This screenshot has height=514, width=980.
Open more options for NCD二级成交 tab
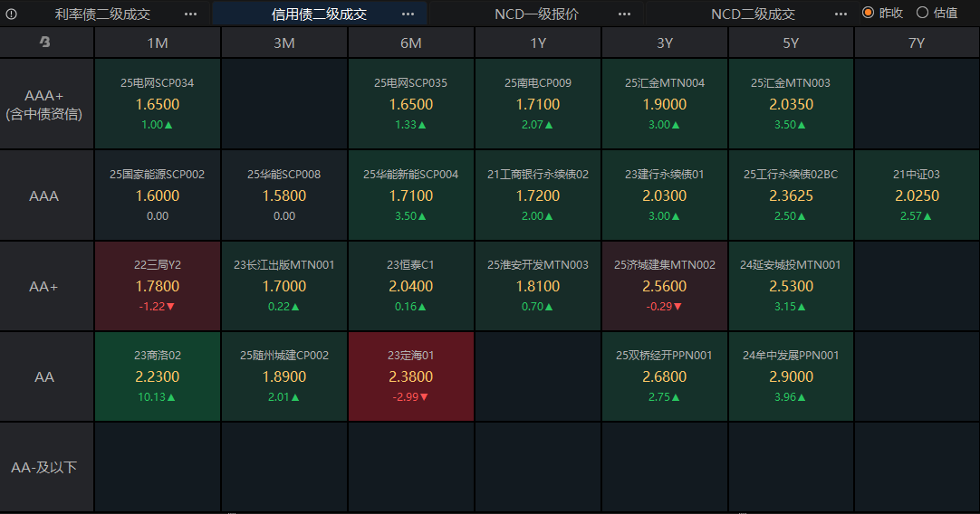[x=841, y=14]
